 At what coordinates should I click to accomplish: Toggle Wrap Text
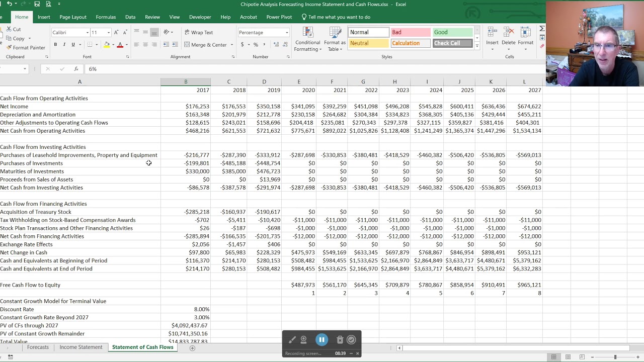(x=198, y=33)
